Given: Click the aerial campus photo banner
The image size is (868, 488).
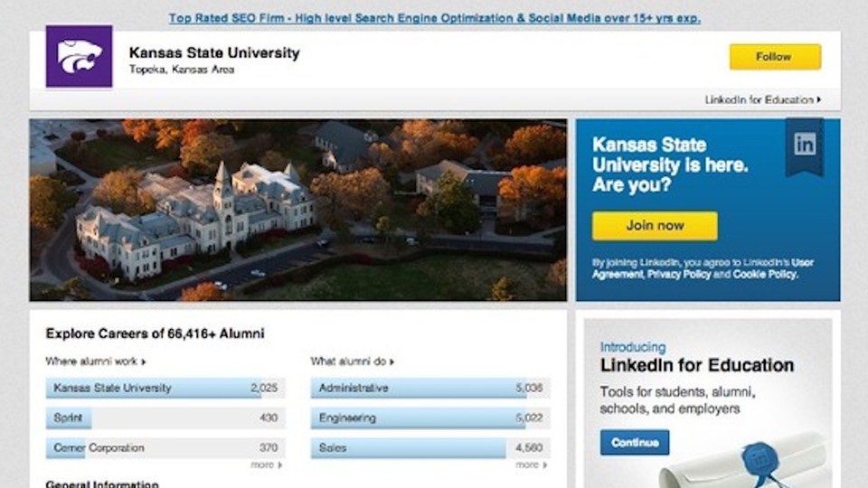Looking at the screenshot, I should coord(298,210).
